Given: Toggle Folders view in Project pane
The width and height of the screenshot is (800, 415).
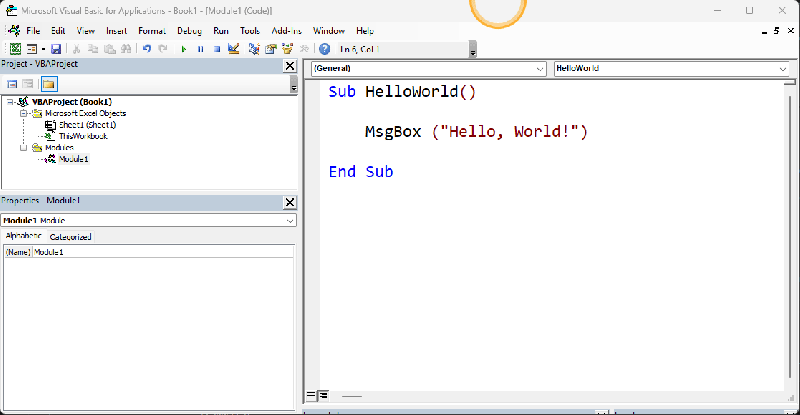Looking at the screenshot, I should pos(49,84).
